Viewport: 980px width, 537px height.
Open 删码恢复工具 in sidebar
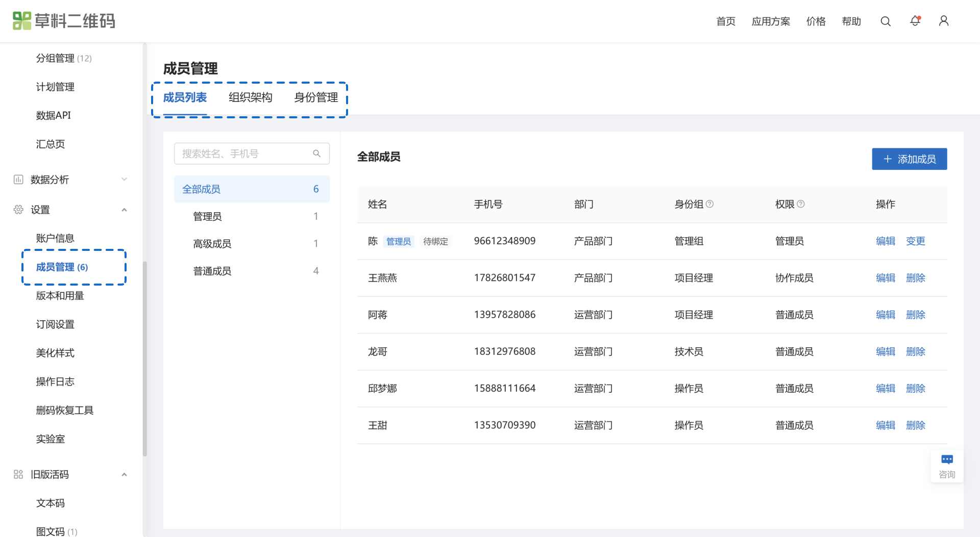(65, 410)
